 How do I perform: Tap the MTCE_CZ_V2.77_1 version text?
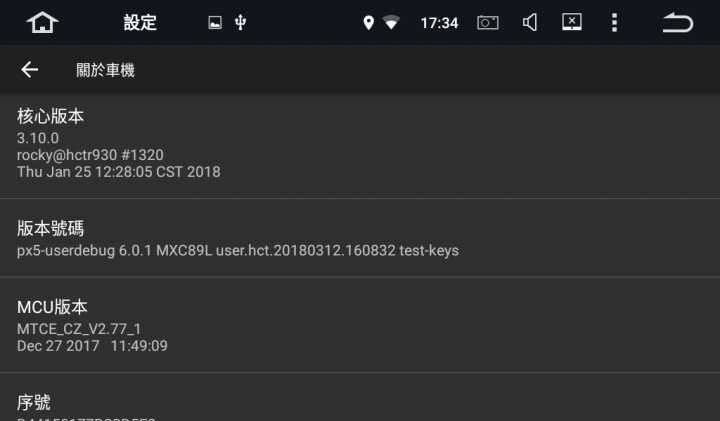(x=79, y=329)
